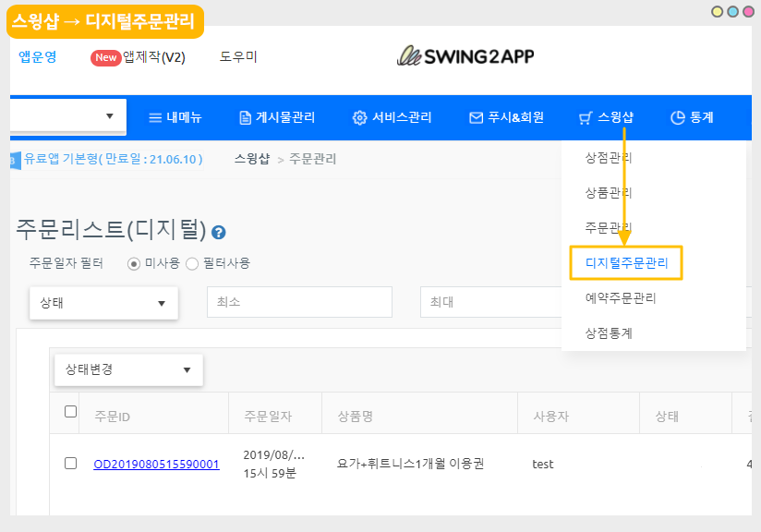Screen dimensions: 761x532
Task: Click the envelope icon beside 푸시&회원
Action: click(477, 117)
